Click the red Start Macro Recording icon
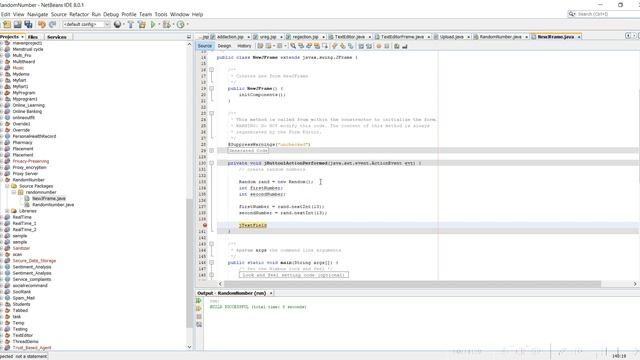The width and height of the screenshot is (640, 360). coord(378,46)
